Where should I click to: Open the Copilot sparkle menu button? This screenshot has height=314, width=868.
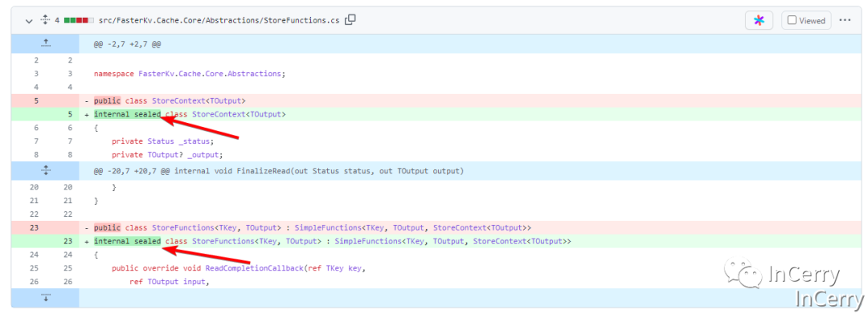[759, 20]
